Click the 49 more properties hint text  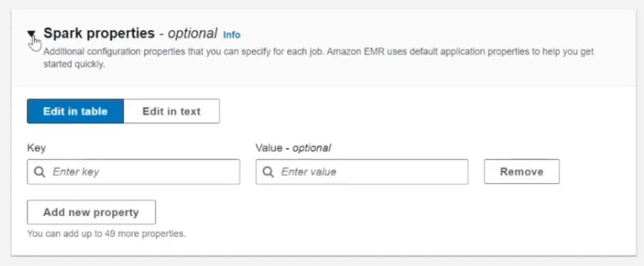point(106,234)
